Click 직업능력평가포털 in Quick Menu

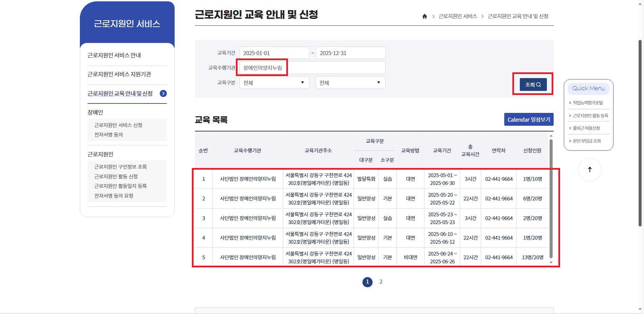pos(588,103)
